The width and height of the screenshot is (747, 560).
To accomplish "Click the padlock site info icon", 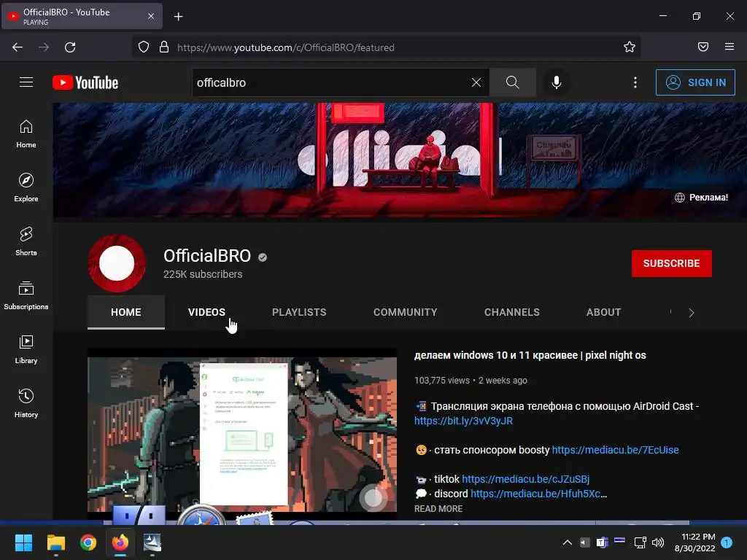I will [x=164, y=47].
